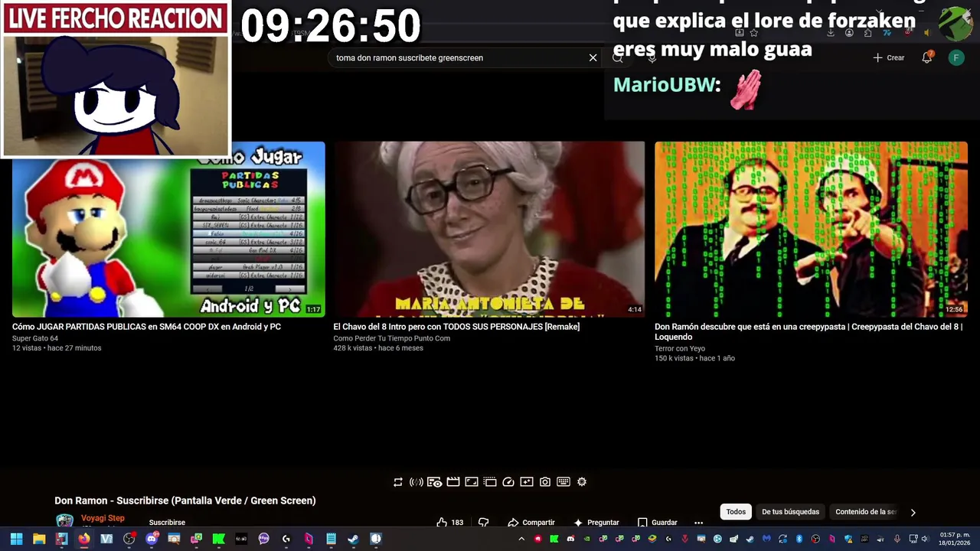Select the Contenido de la serie chip
The height and width of the screenshot is (551, 980).
pyautogui.click(x=865, y=512)
